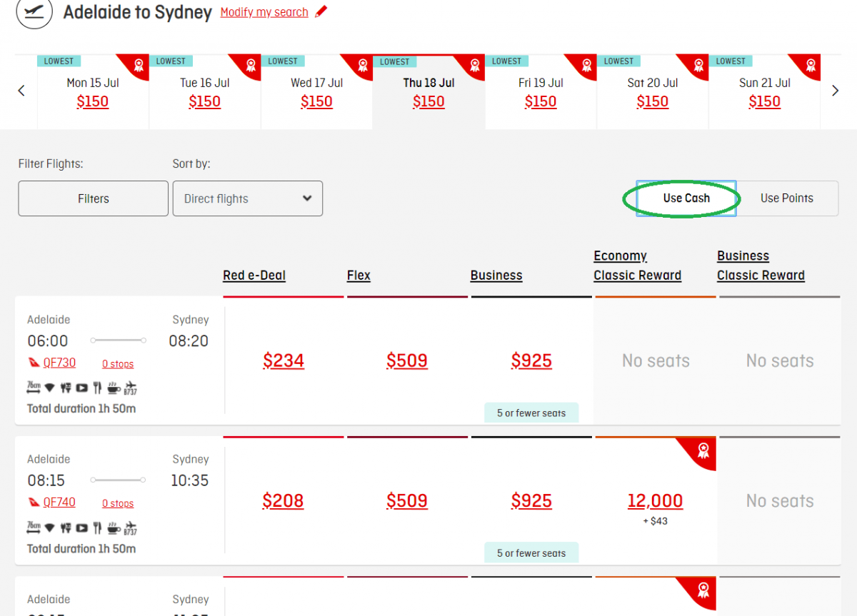Open the Filters button
Screen dimensions: 857x616
pyautogui.click(x=94, y=198)
